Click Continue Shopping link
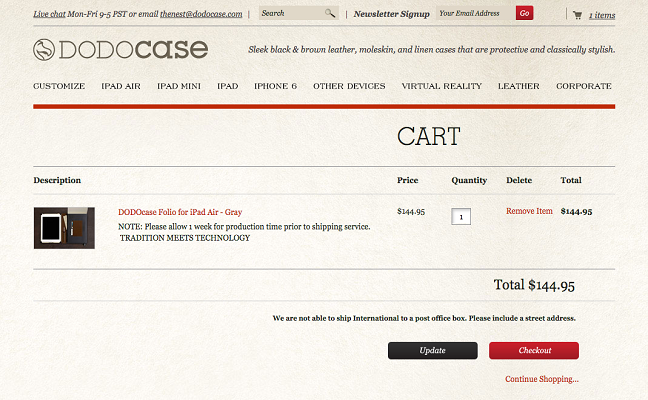Image resolution: width=648 pixels, height=400 pixels. [x=541, y=379]
